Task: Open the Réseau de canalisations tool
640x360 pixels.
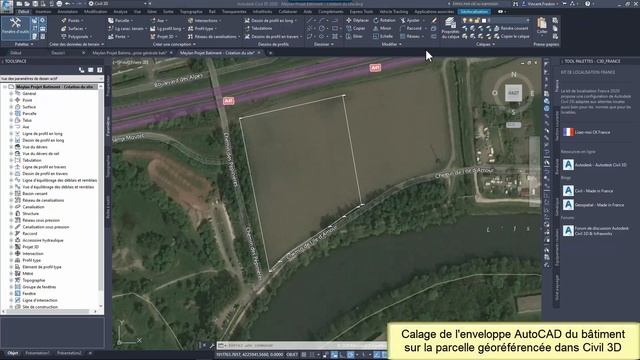Action: (x=214, y=36)
